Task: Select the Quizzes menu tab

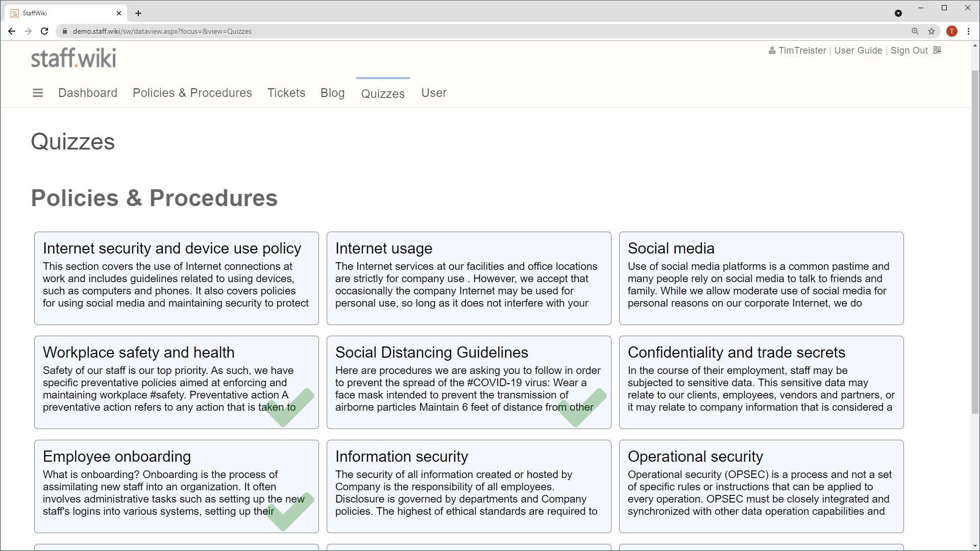Action: pyautogui.click(x=383, y=93)
